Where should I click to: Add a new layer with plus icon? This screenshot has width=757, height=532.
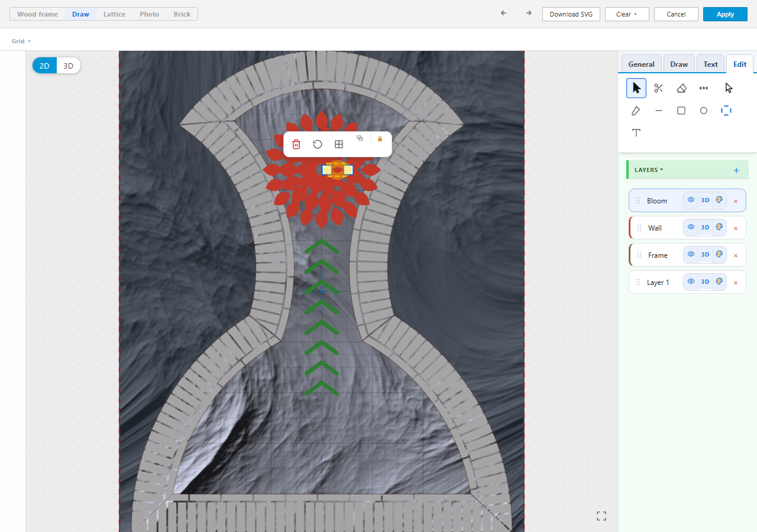(x=736, y=170)
